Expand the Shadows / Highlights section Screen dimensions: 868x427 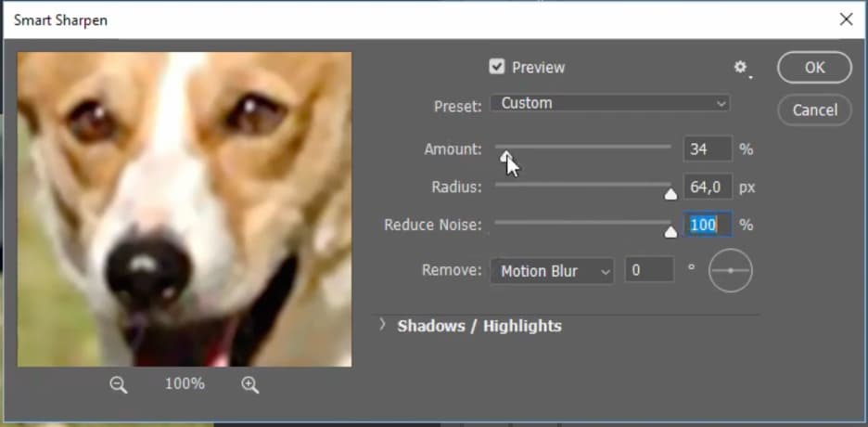(383, 325)
